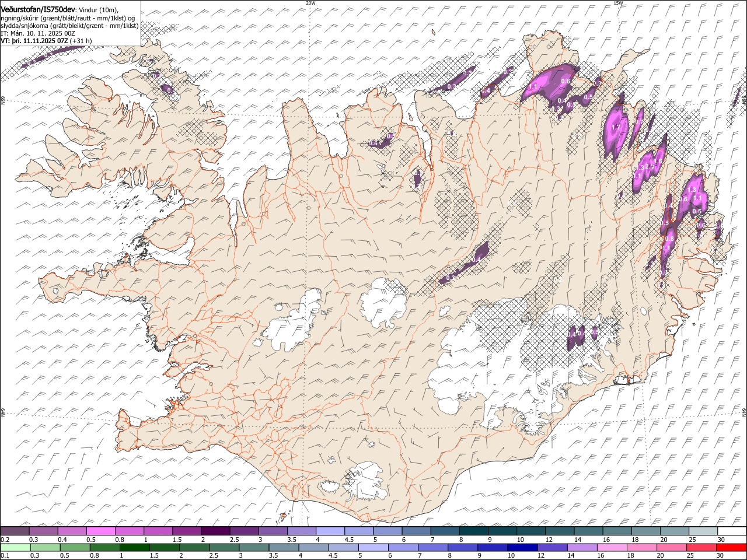Viewport: 747px width, 560px height.
Task: Choose the 5–6 pale periwinkle rain legend swatch
Action: [373, 547]
